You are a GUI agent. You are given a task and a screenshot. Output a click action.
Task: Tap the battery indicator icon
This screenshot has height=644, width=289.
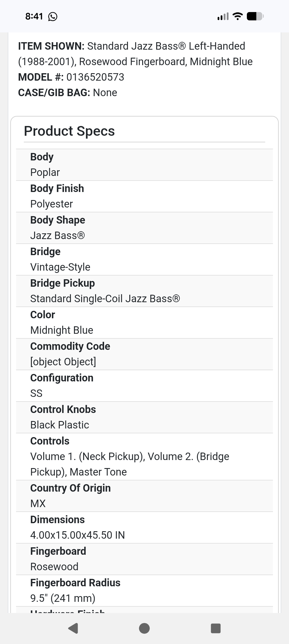pyautogui.click(x=255, y=16)
